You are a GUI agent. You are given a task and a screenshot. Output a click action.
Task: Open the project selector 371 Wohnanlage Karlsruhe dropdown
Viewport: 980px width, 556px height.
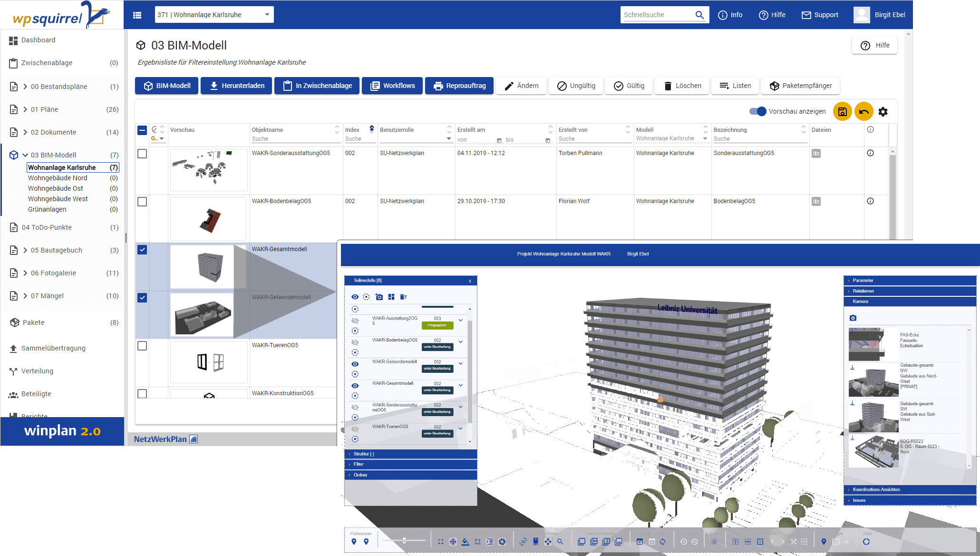pyautogui.click(x=214, y=15)
